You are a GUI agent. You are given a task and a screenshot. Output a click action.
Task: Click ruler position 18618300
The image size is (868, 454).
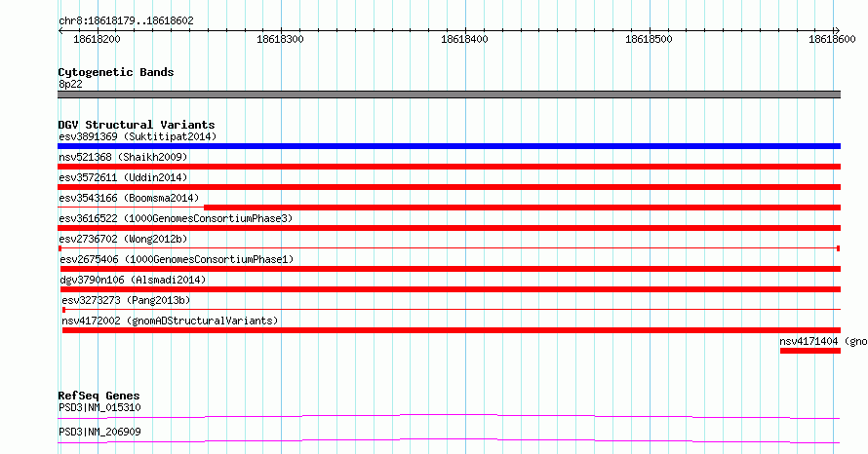(280, 39)
